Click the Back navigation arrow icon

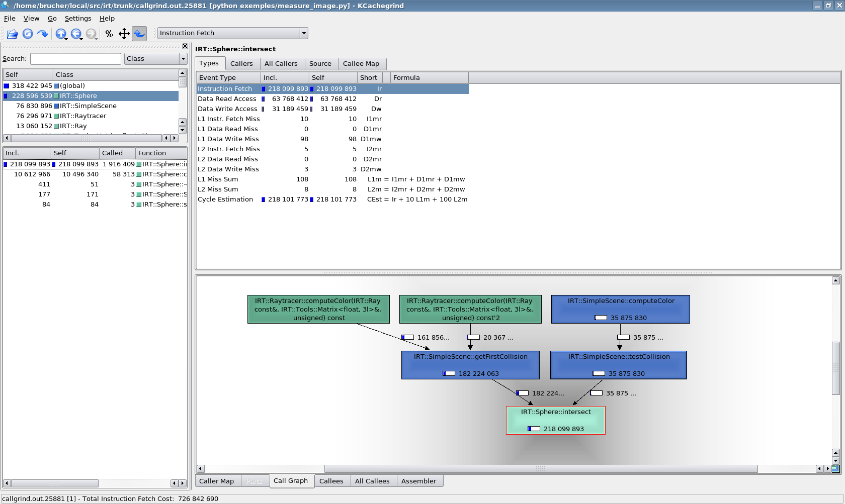point(75,34)
